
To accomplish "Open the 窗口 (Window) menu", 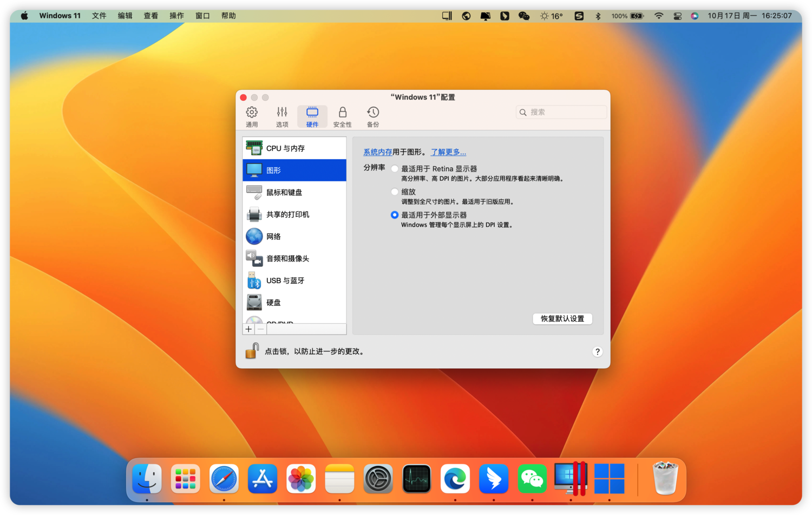I will point(202,16).
